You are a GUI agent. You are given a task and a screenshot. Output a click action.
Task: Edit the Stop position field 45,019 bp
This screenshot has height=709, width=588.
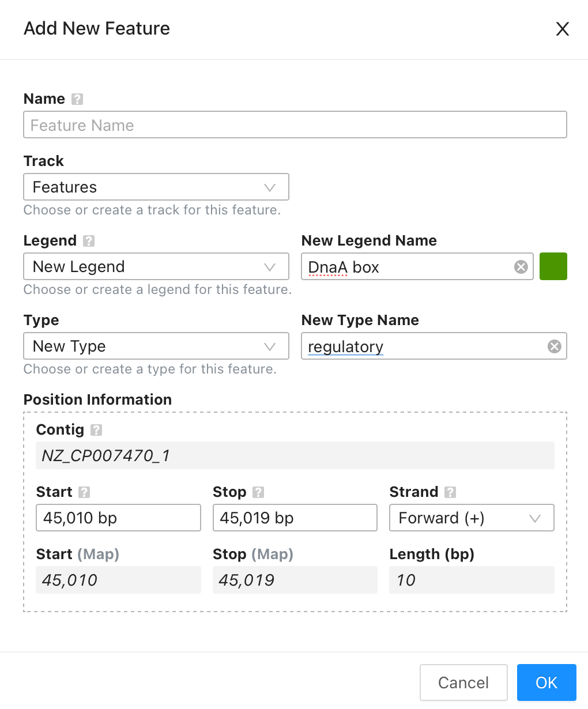(295, 518)
